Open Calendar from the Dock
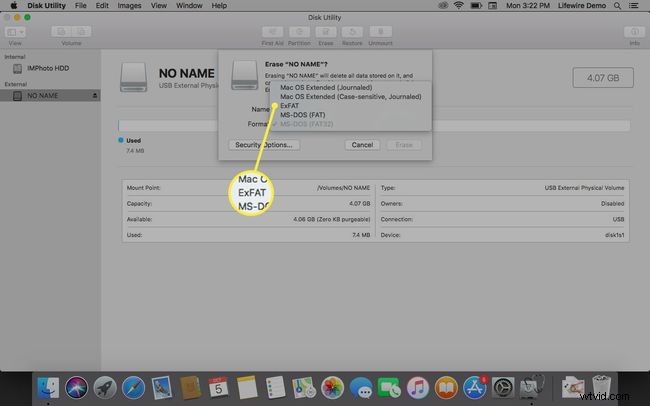Image resolution: width=650 pixels, height=406 pixels. [x=218, y=388]
